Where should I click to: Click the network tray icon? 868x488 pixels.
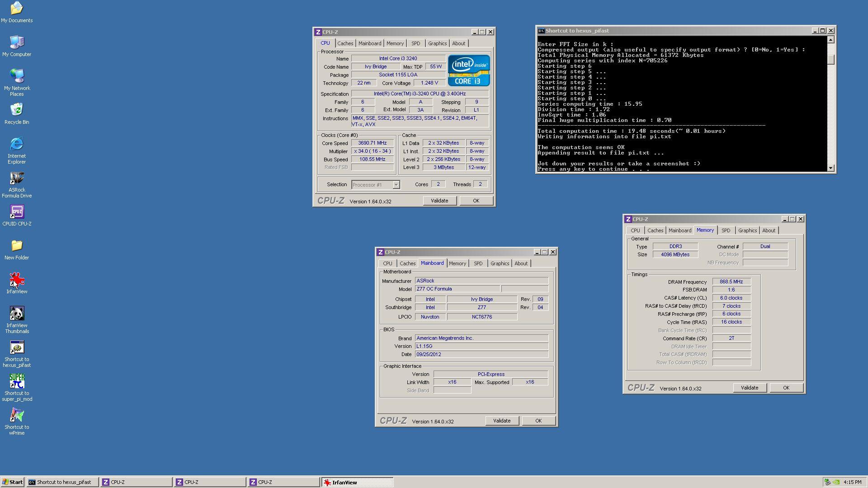click(x=827, y=482)
